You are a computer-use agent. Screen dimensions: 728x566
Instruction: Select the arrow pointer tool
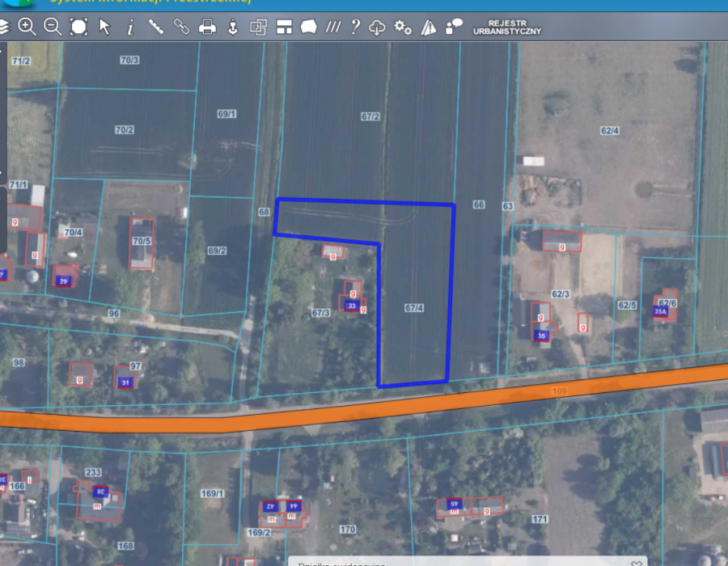point(104,27)
